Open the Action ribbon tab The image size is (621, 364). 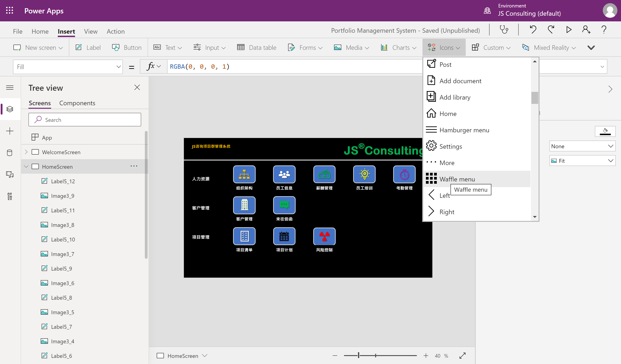(115, 31)
